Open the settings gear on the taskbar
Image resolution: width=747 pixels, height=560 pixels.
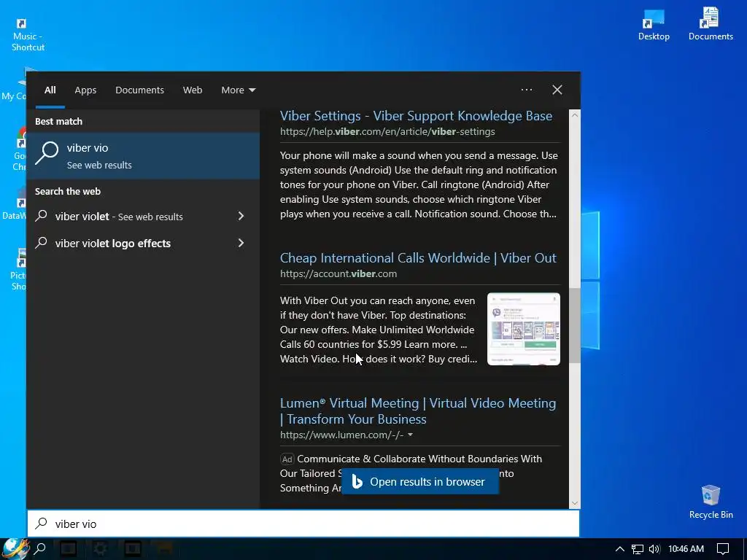coord(100,549)
